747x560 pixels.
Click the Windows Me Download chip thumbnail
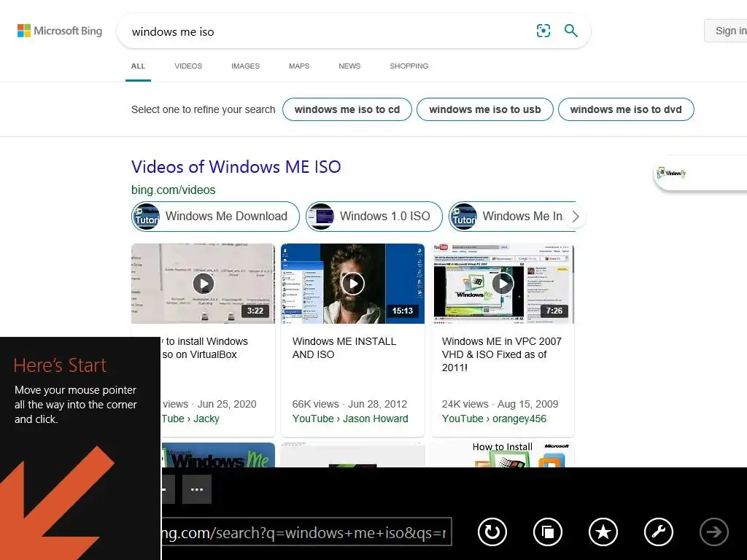[x=146, y=216]
